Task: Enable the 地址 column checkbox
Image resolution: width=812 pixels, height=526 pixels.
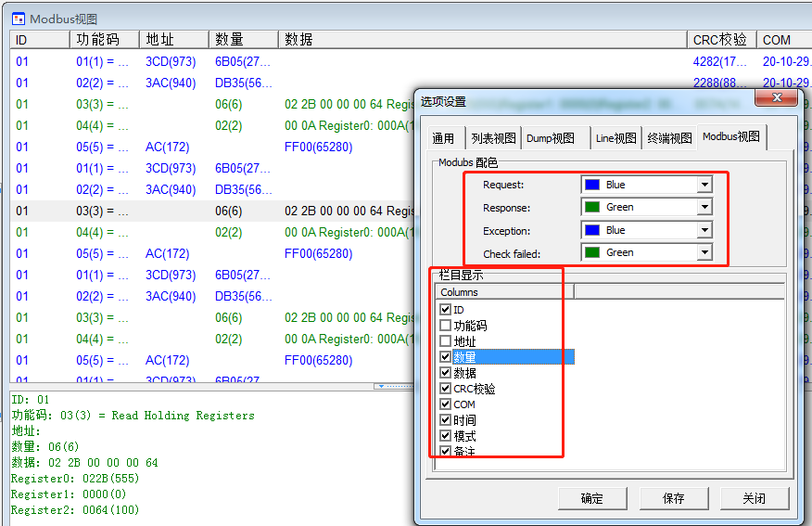Action: (446, 341)
